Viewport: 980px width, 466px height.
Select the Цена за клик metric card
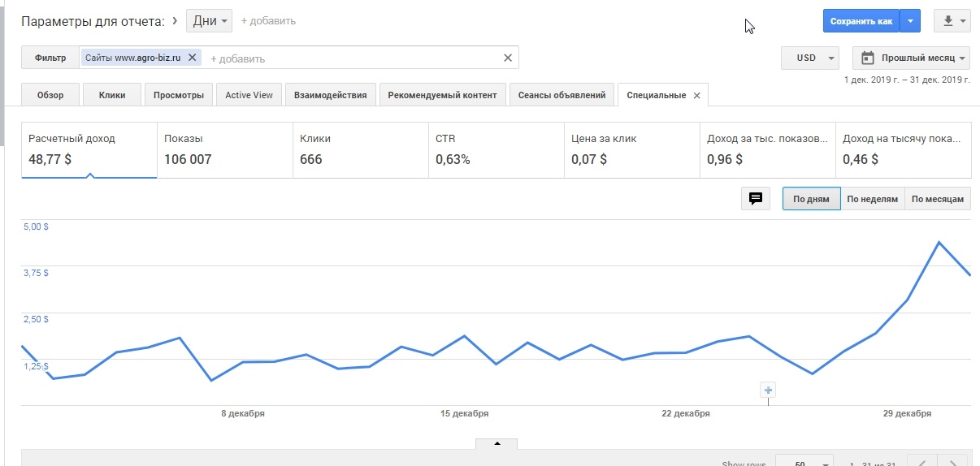click(x=631, y=150)
